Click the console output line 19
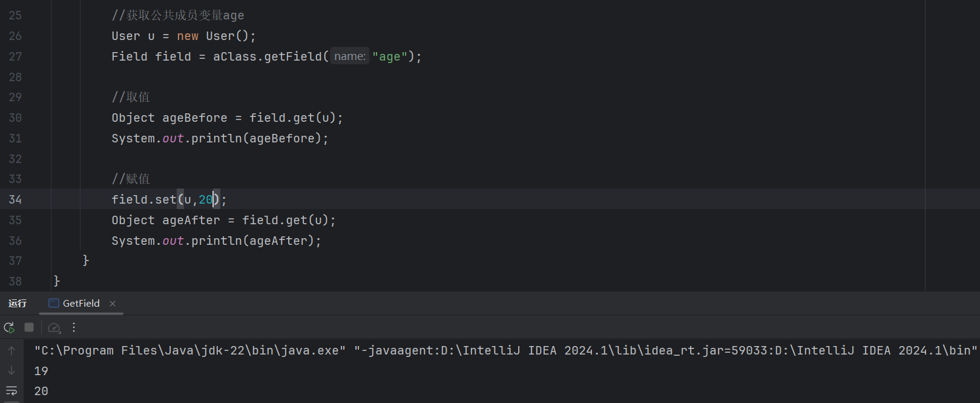Viewport: 980px width, 403px height. (x=41, y=371)
